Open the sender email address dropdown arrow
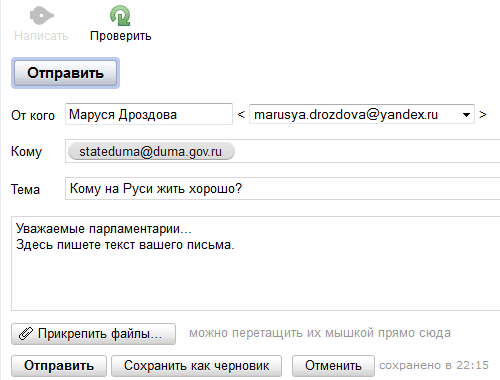The width and height of the screenshot is (500, 380). point(466,115)
